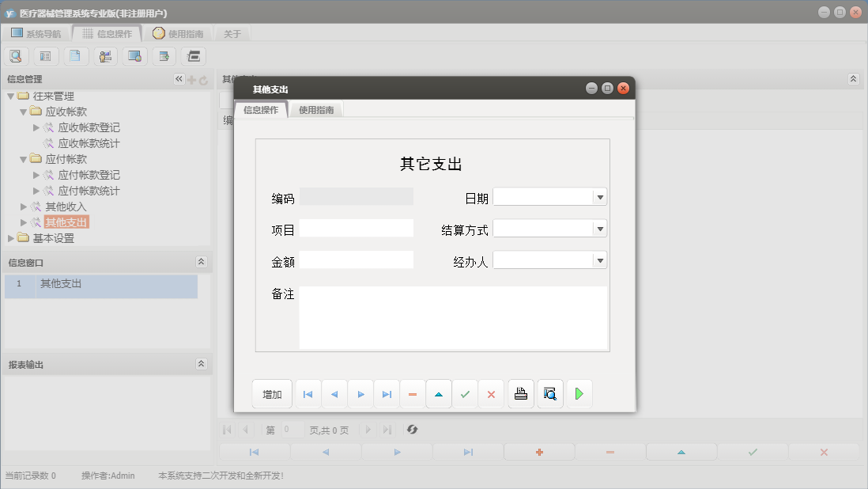Click the operator/user toolbar icon

tap(105, 56)
